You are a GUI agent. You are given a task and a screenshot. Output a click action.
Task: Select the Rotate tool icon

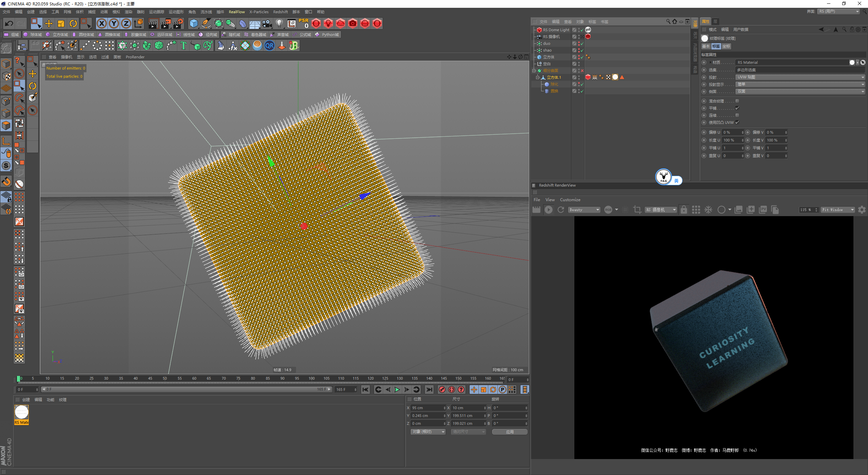[x=73, y=23]
